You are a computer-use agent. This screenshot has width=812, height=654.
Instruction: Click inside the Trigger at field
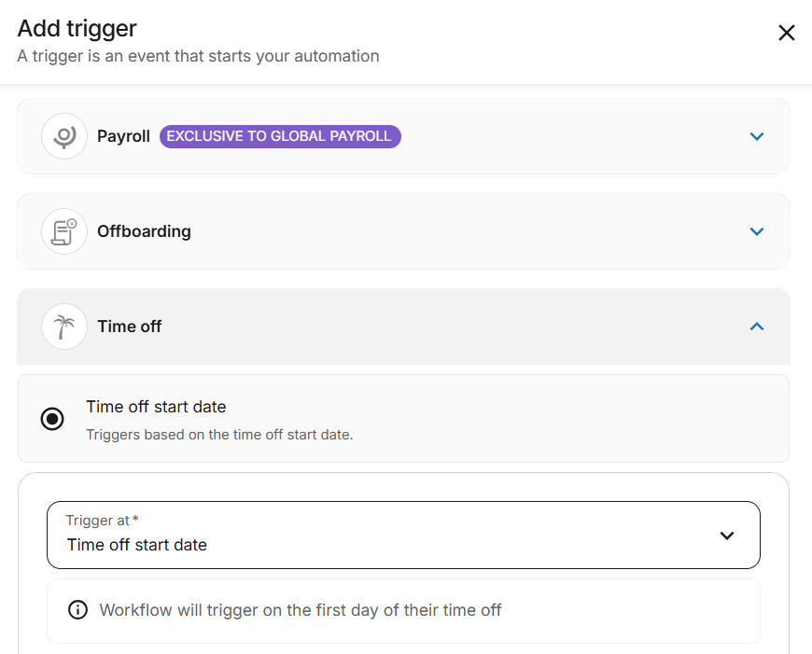click(x=373, y=544)
